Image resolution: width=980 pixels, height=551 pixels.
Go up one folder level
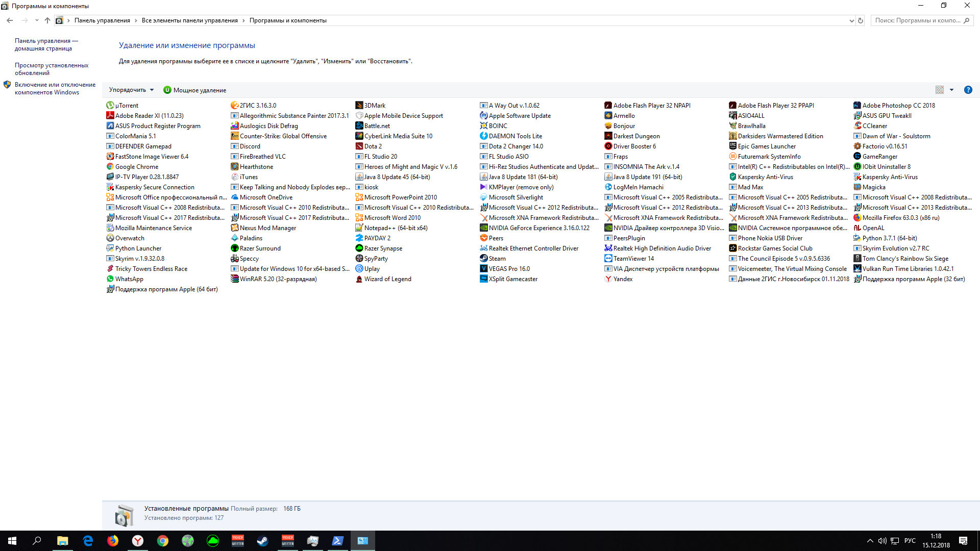(47, 20)
